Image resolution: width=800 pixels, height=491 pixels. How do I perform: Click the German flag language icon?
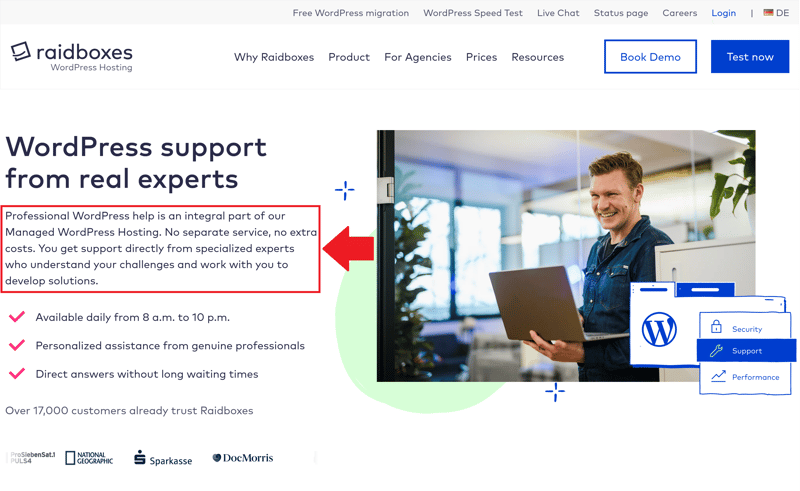(768, 13)
